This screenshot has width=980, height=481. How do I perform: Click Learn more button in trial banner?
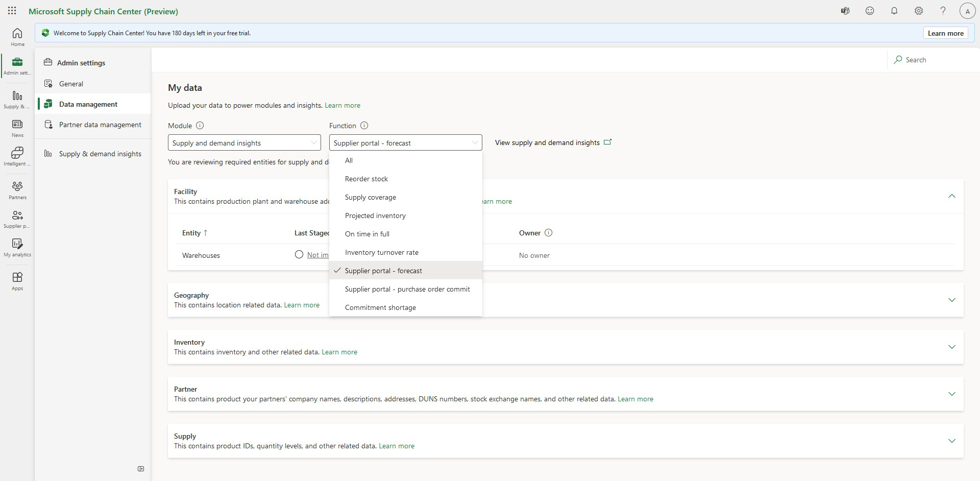click(x=945, y=33)
